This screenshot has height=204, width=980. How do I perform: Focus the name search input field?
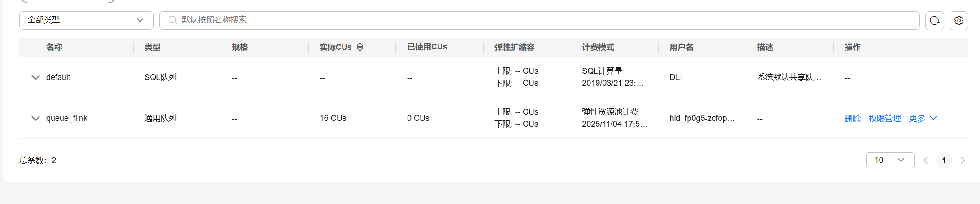[538, 20]
